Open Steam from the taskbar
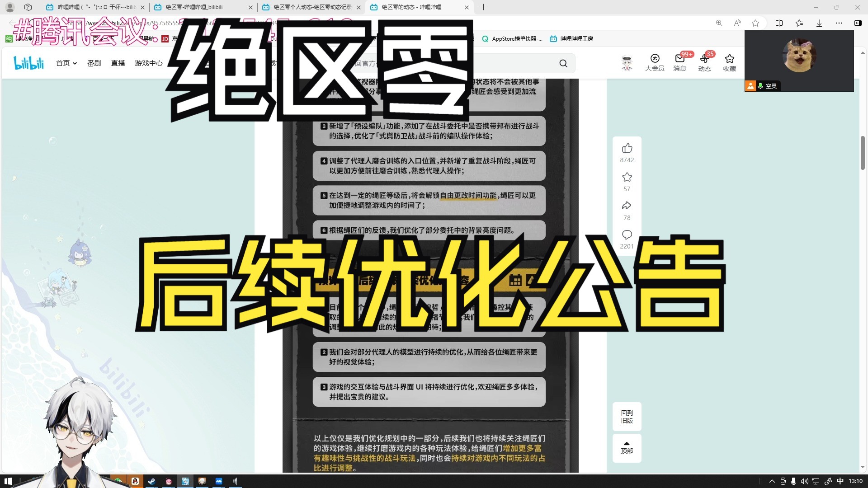Image resolution: width=868 pixels, height=488 pixels. coord(151,481)
